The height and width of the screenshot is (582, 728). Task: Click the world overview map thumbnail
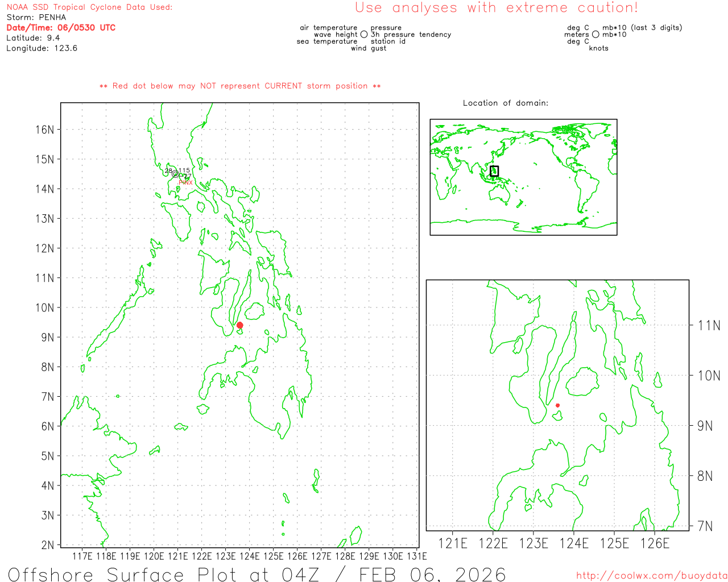[x=523, y=177]
